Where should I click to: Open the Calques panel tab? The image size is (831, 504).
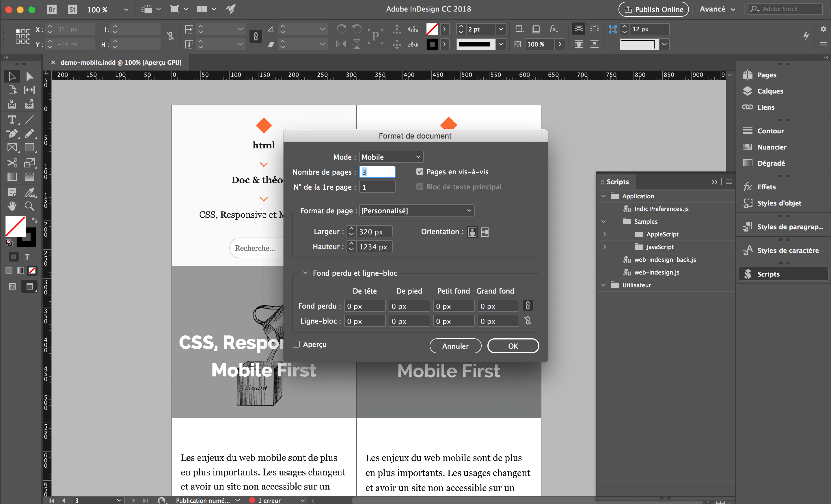pos(770,91)
